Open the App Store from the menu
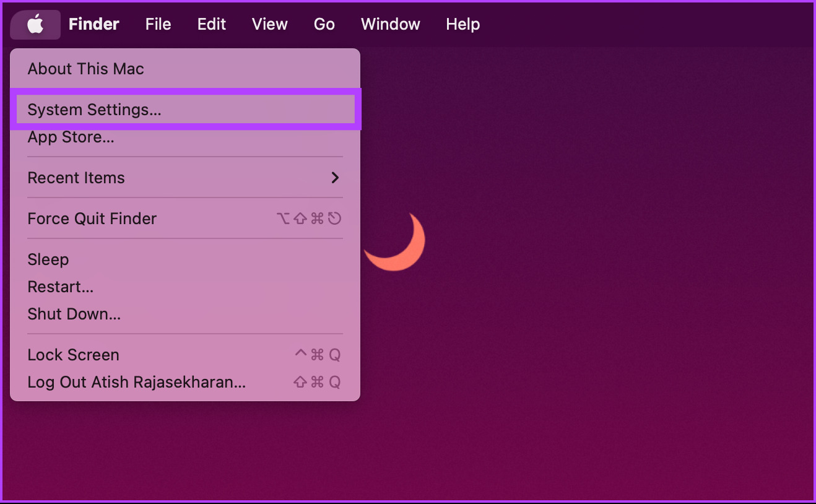Viewport: 816px width, 504px height. (71, 137)
